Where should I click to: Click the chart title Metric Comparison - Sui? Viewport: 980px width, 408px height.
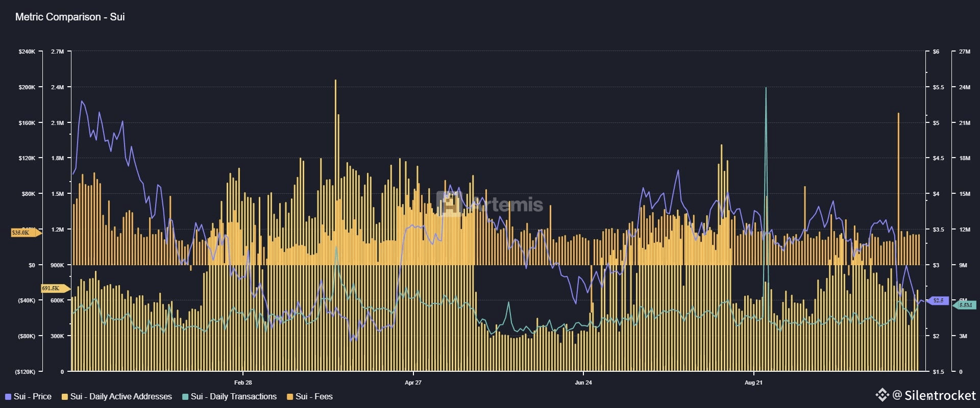click(x=70, y=17)
